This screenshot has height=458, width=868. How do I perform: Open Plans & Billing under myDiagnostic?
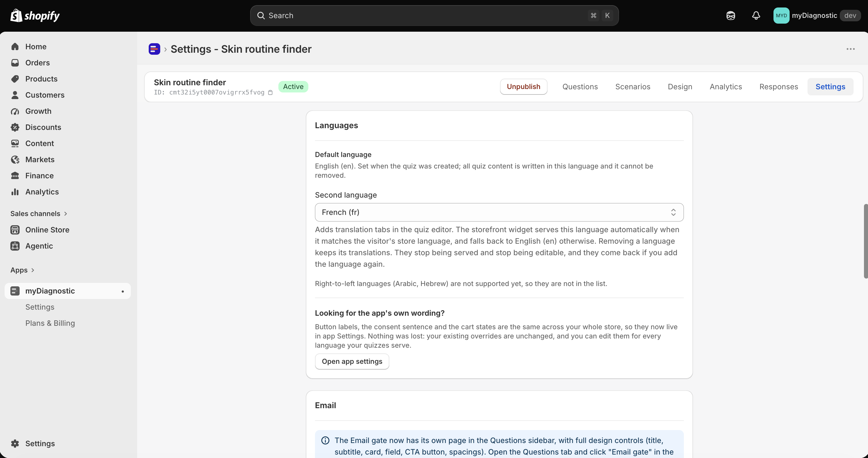point(50,323)
